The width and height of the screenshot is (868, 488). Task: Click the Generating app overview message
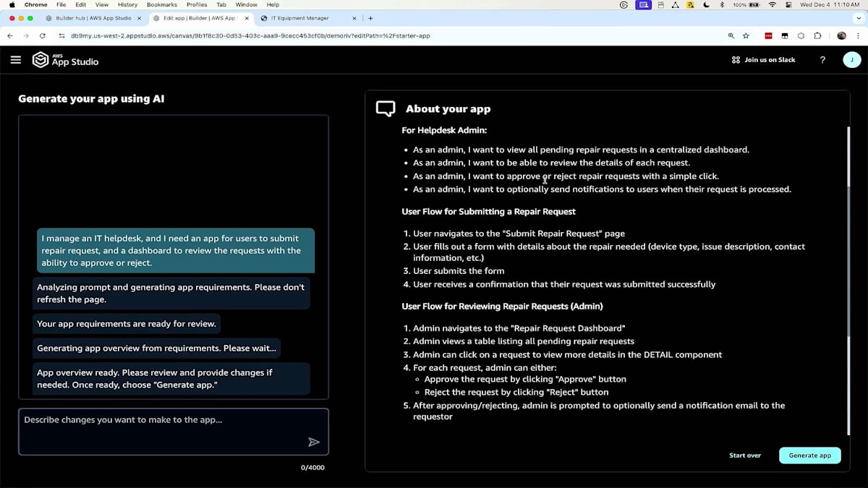click(156, 348)
